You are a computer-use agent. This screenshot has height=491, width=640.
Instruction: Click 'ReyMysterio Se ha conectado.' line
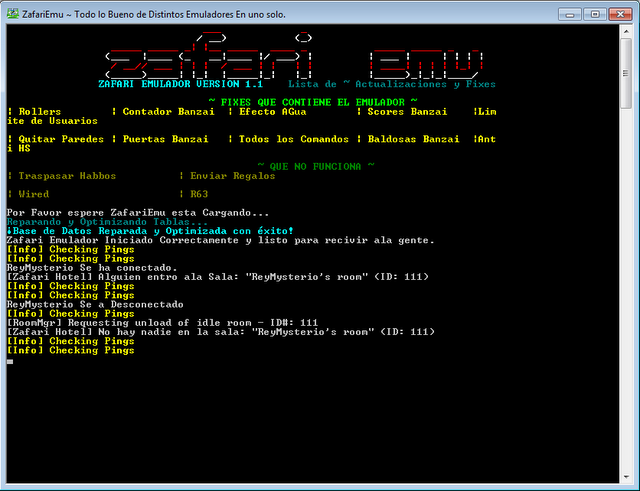tap(92, 268)
